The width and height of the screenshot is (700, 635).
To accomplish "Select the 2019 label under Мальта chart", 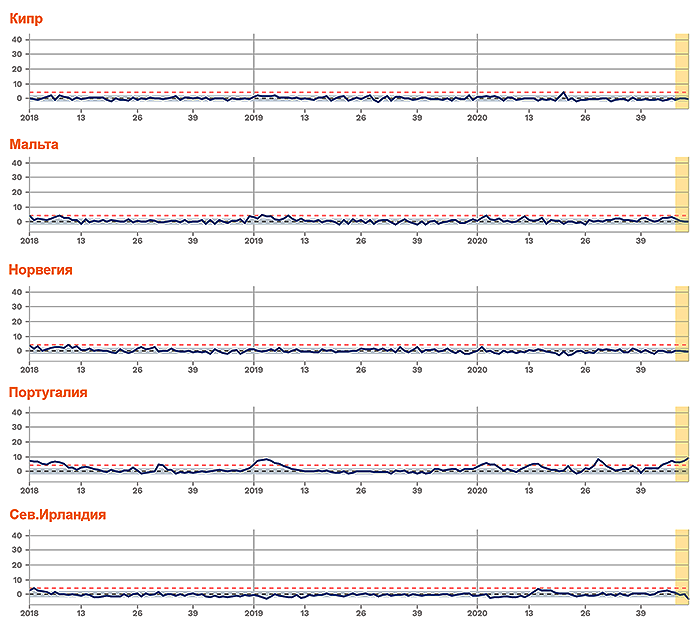I will [x=254, y=241].
